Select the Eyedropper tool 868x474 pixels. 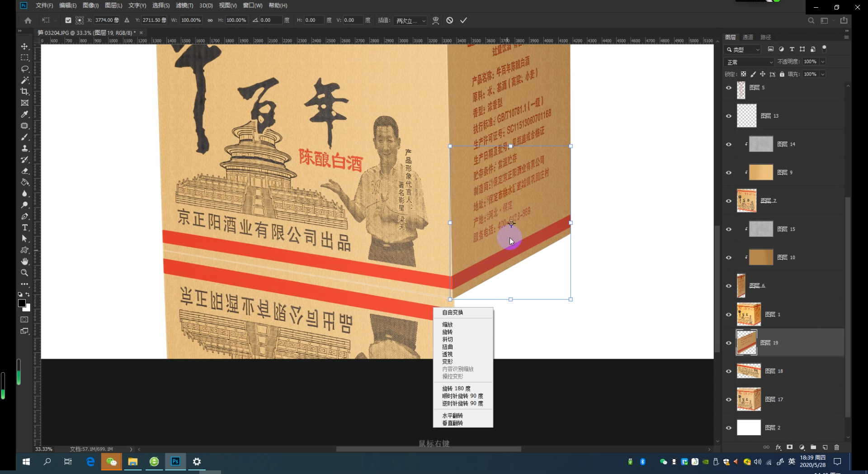[x=24, y=114]
